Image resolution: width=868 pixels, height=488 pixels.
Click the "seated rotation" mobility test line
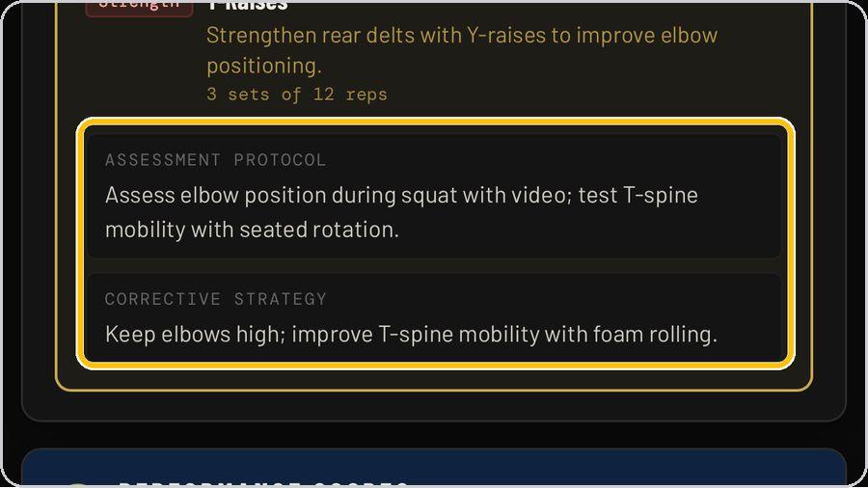point(252,230)
